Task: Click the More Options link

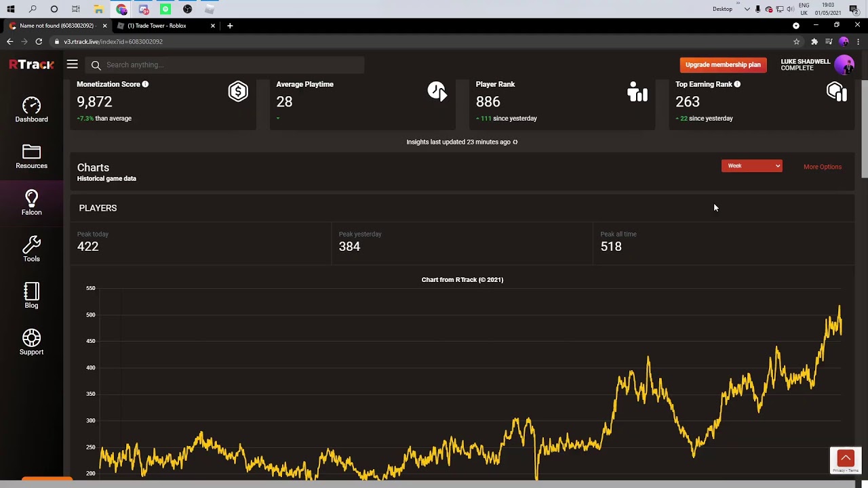Action: pyautogui.click(x=823, y=167)
